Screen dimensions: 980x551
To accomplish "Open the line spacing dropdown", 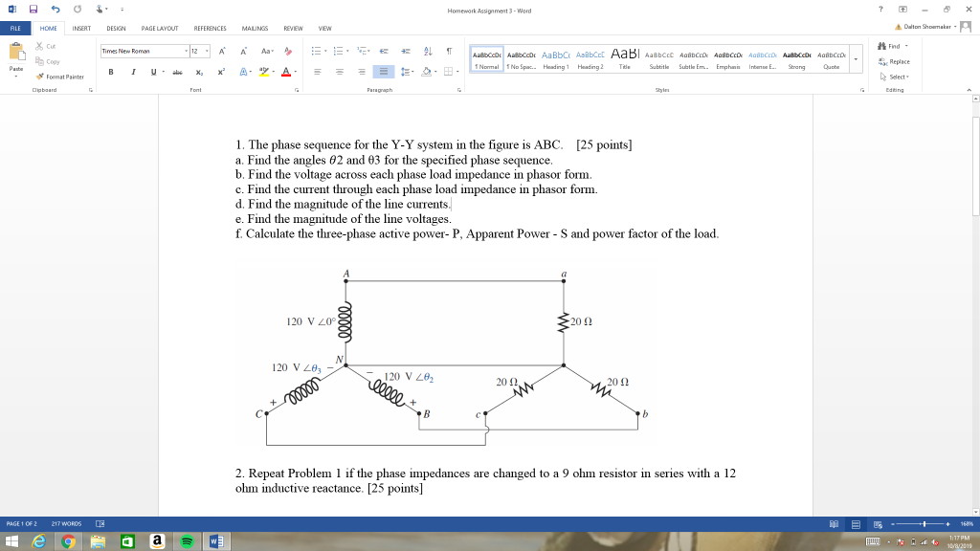I will click(406, 71).
